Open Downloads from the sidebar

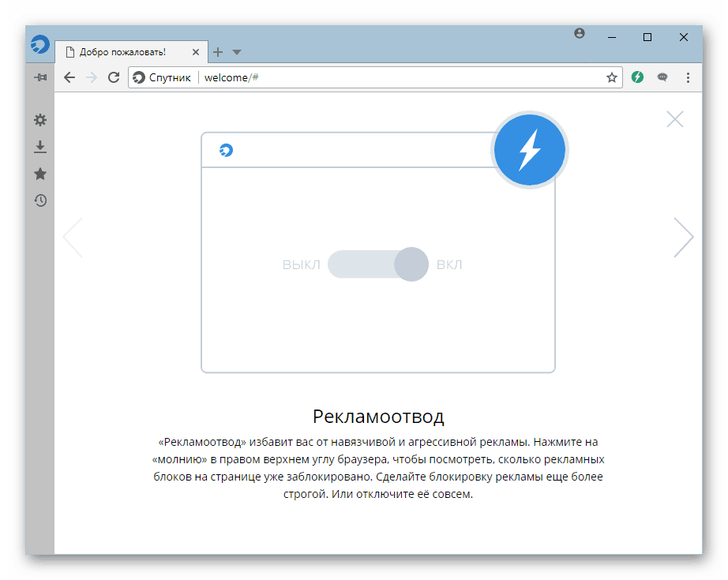[40, 147]
